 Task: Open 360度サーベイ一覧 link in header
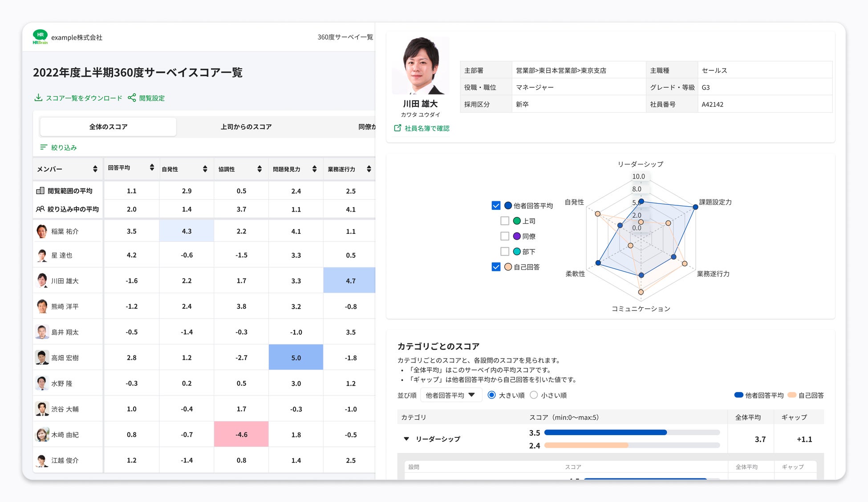tap(345, 37)
